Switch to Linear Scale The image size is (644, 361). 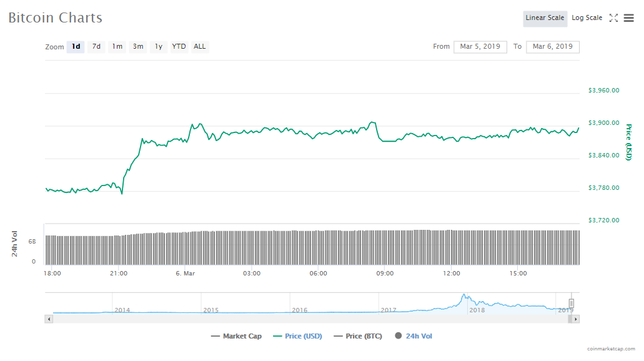[x=545, y=18]
